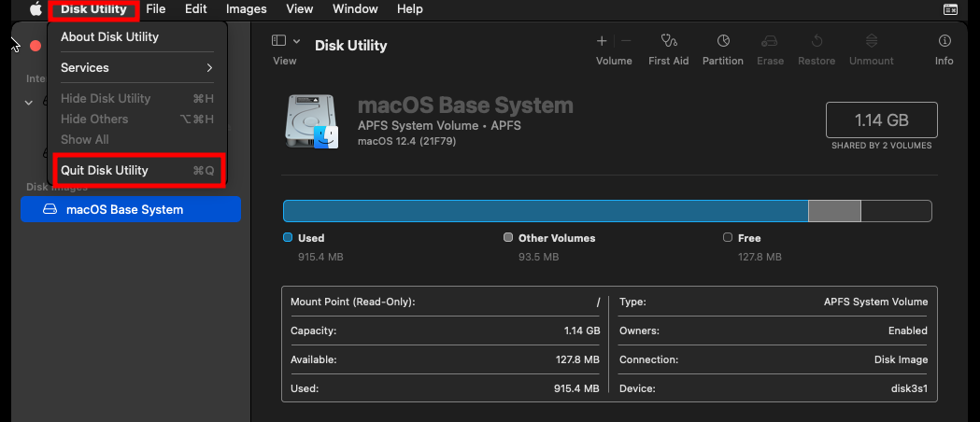Open the Window menu
This screenshot has height=422, width=980.
pyautogui.click(x=355, y=8)
